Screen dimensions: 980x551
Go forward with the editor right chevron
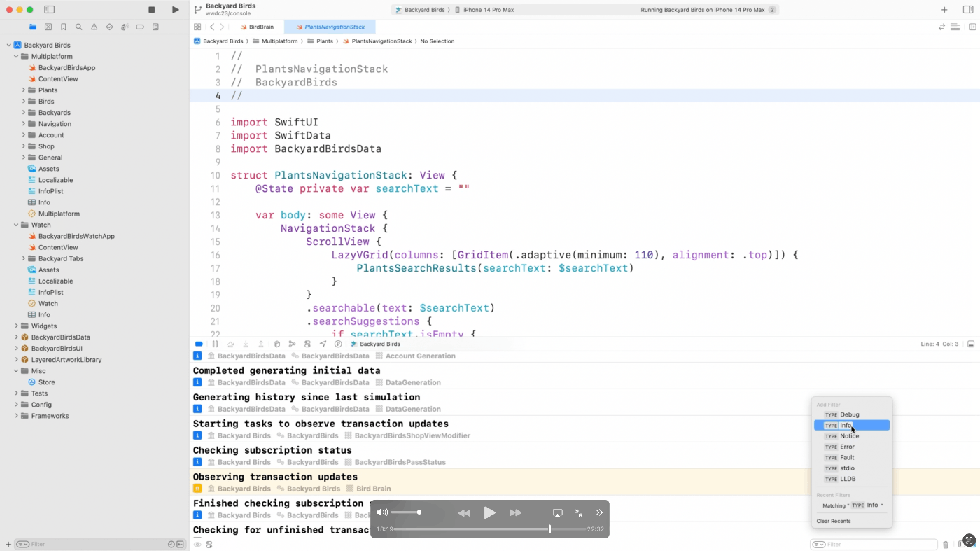tap(222, 27)
